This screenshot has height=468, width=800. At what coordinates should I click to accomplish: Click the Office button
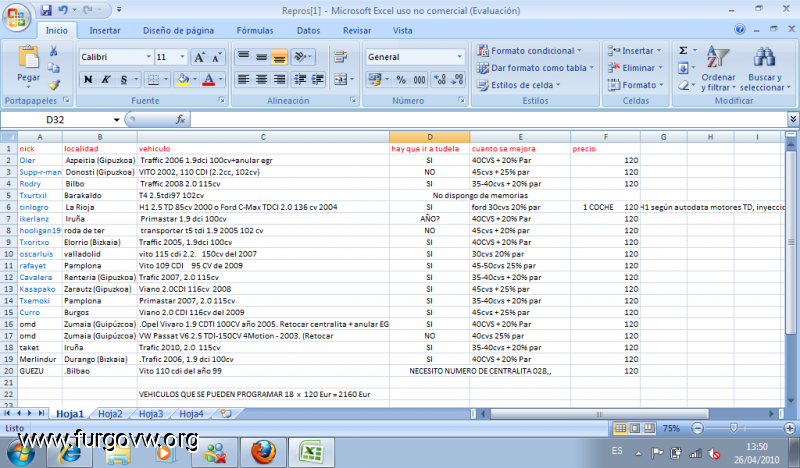(16, 18)
